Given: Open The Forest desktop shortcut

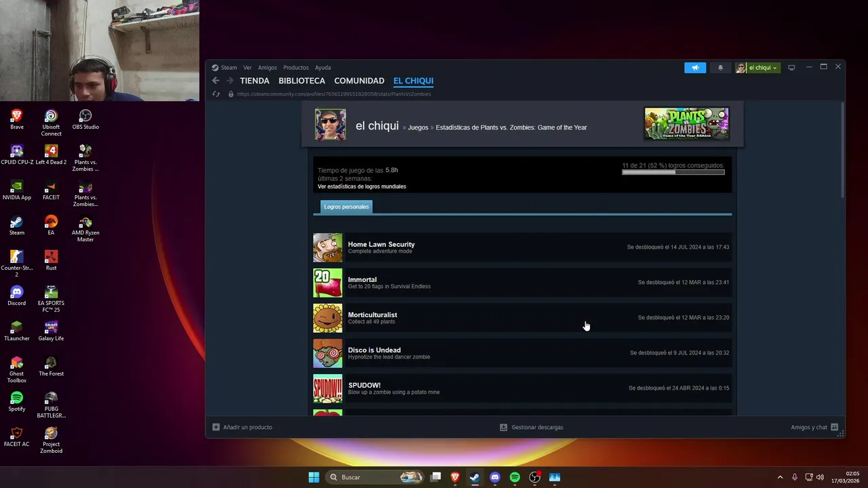Looking at the screenshot, I should tap(51, 366).
